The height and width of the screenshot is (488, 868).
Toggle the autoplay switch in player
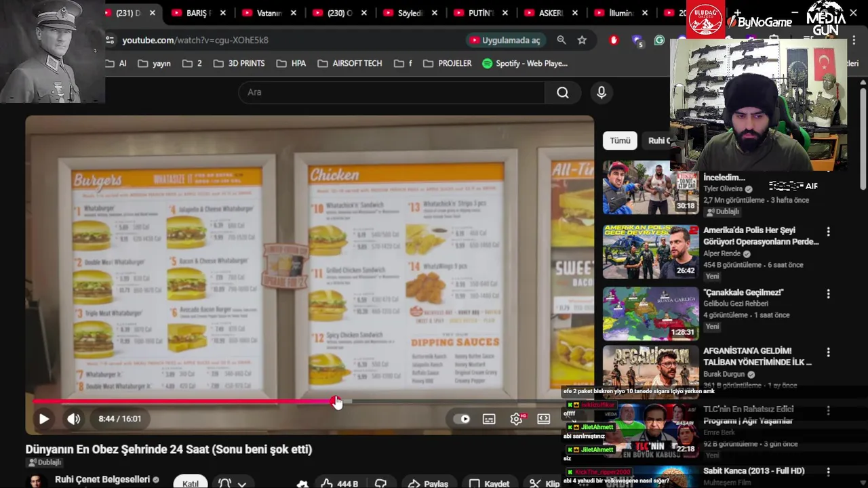(461, 419)
